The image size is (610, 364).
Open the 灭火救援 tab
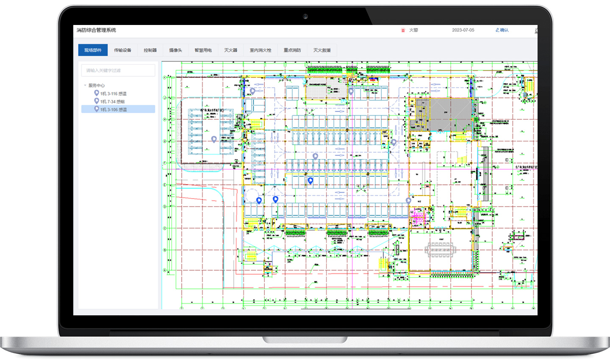(322, 50)
